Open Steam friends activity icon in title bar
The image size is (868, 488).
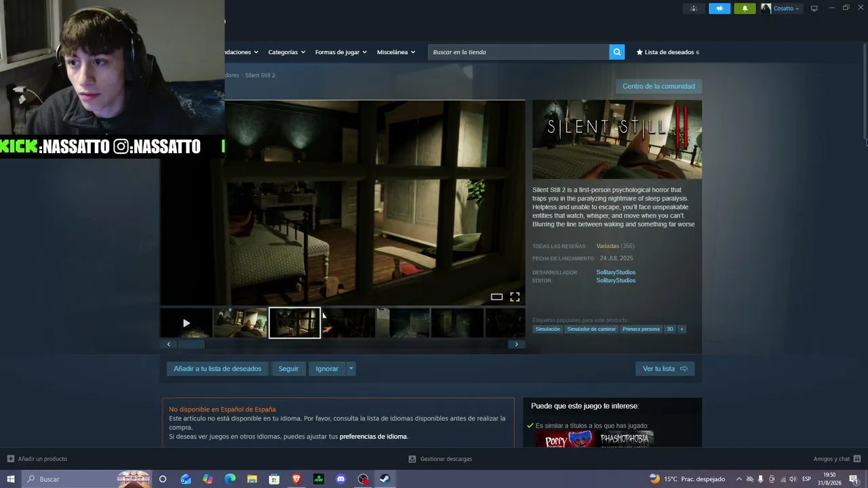point(693,8)
